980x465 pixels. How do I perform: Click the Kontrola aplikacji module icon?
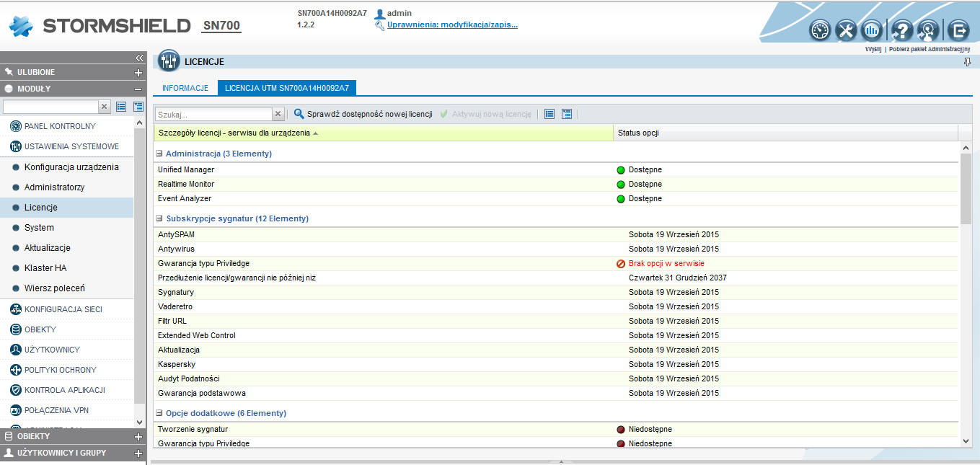coord(16,390)
